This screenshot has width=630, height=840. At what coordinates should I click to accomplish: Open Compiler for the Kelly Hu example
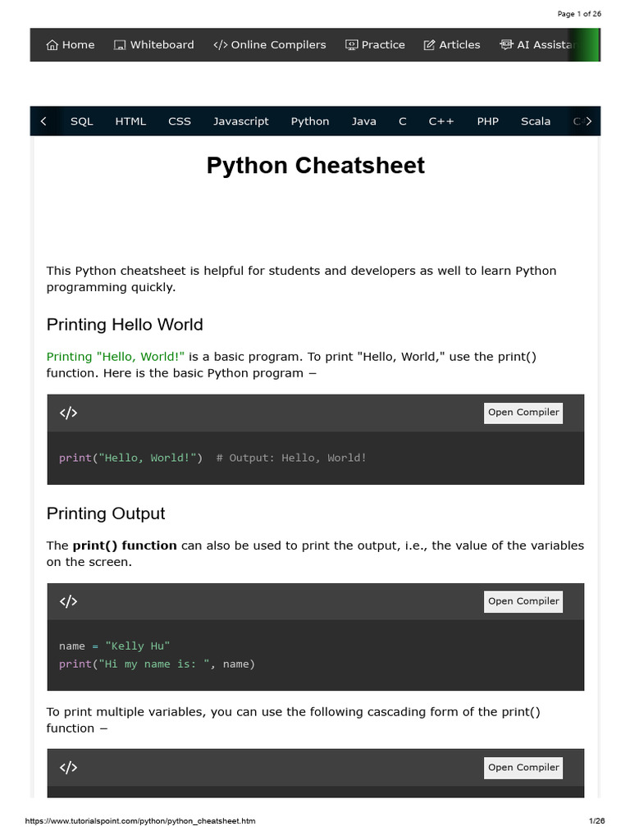tap(523, 601)
